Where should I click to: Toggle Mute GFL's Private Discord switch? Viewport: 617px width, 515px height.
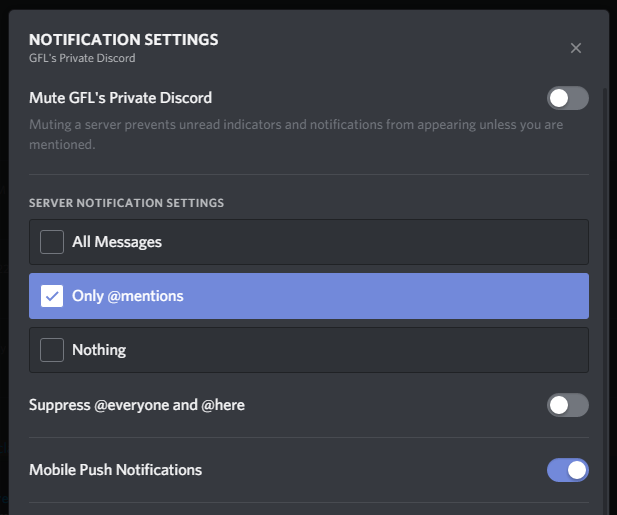point(567,98)
